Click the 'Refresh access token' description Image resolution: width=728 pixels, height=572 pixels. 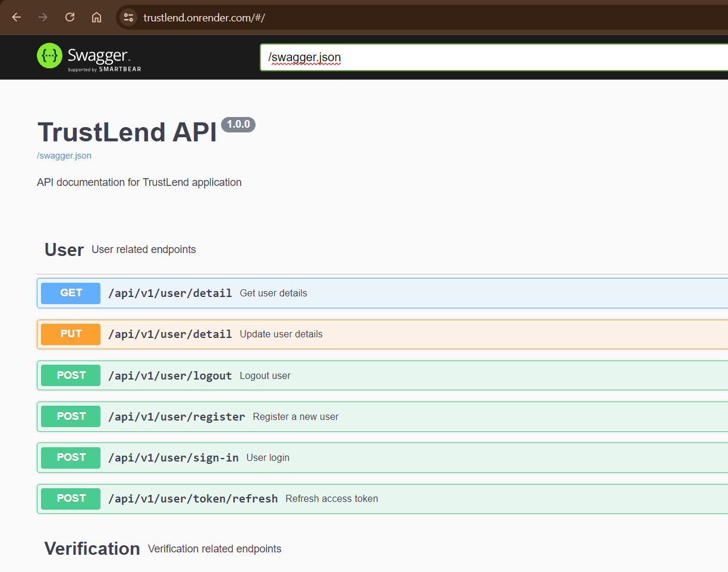tap(332, 498)
